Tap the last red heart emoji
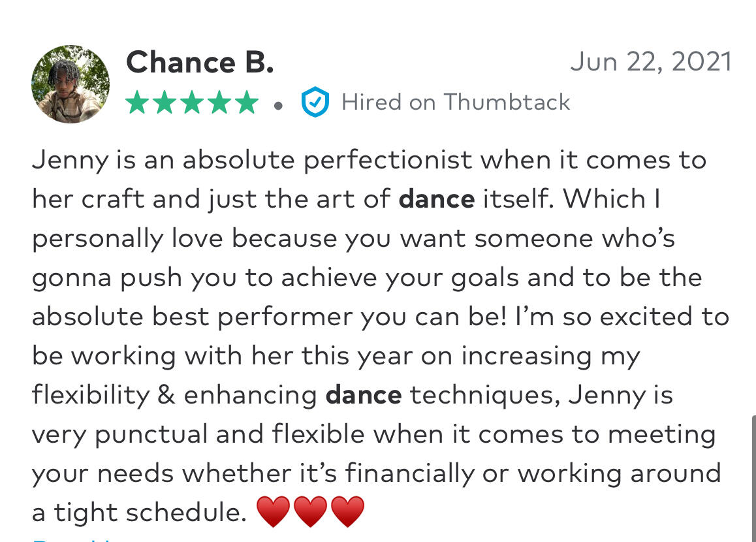 (347, 511)
